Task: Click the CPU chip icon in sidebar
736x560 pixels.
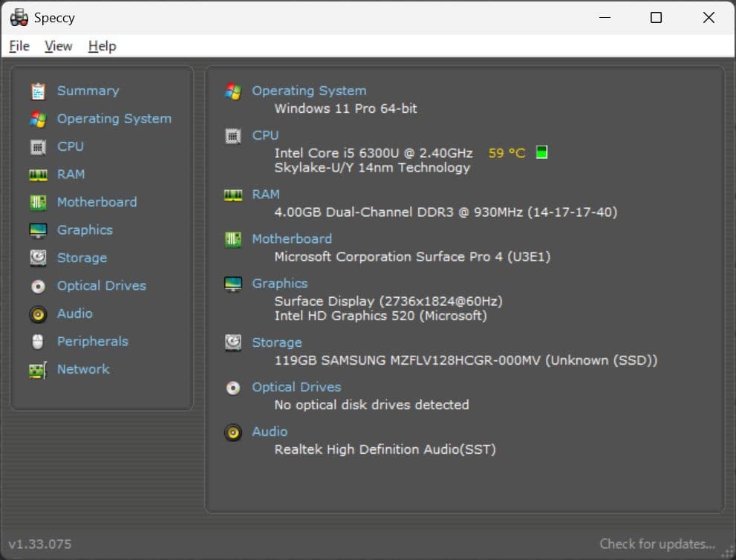Action: click(x=38, y=147)
